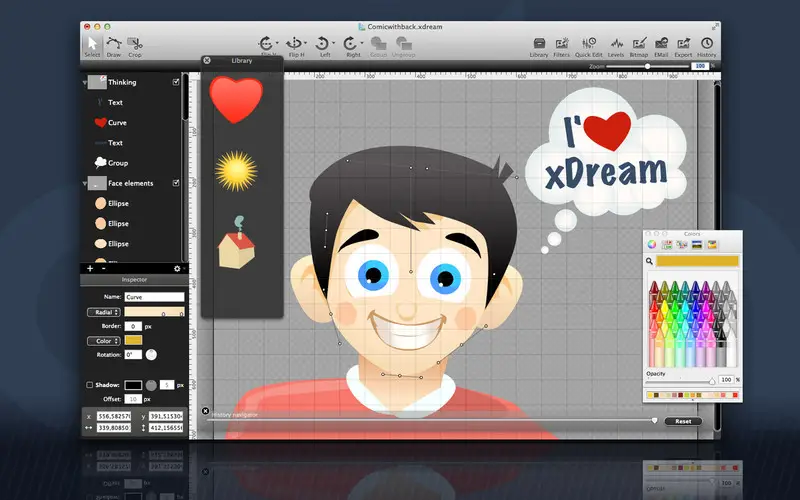
Task: Open the Color border type dropdown
Action: [104, 341]
